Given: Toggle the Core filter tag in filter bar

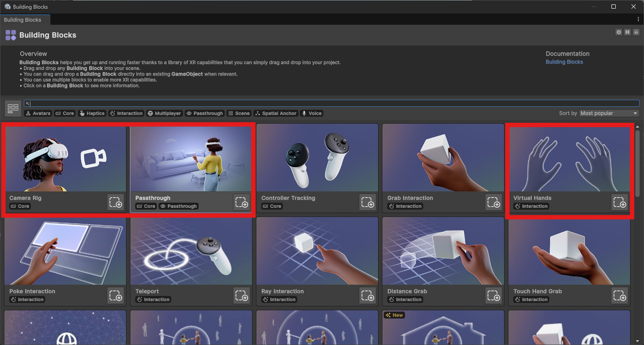Looking at the screenshot, I should (65, 113).
